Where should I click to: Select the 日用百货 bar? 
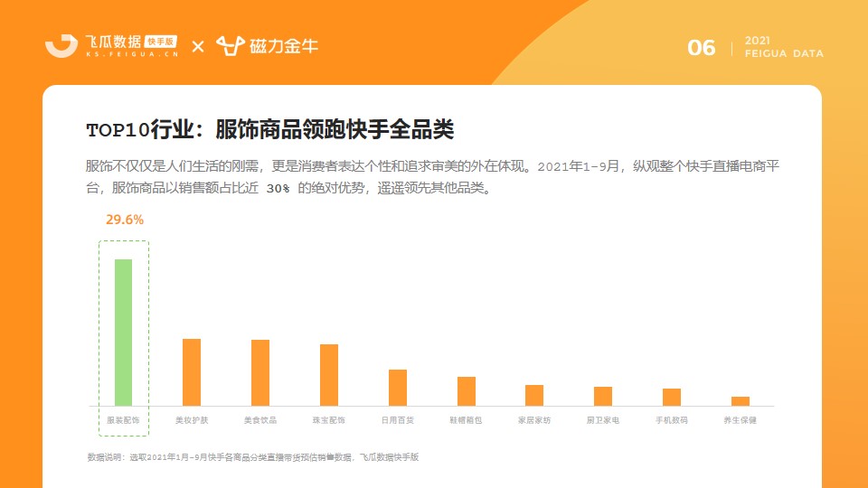tap(398, 388)
